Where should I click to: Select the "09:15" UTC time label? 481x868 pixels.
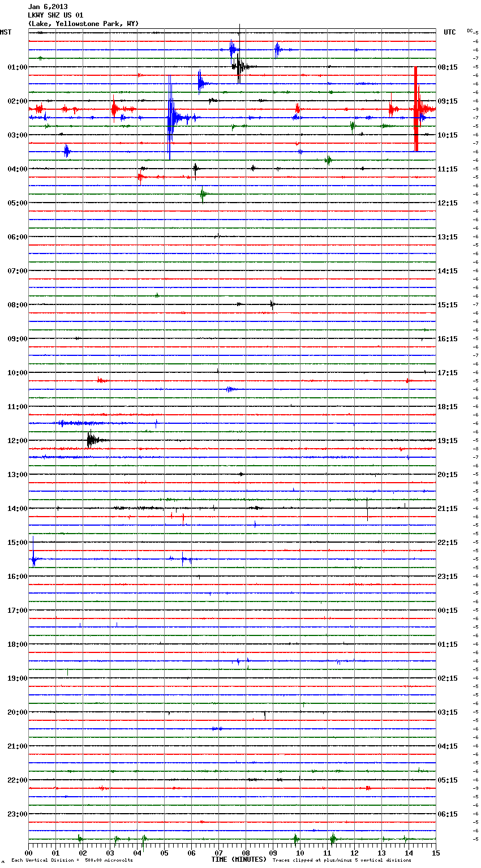point(448,101)
